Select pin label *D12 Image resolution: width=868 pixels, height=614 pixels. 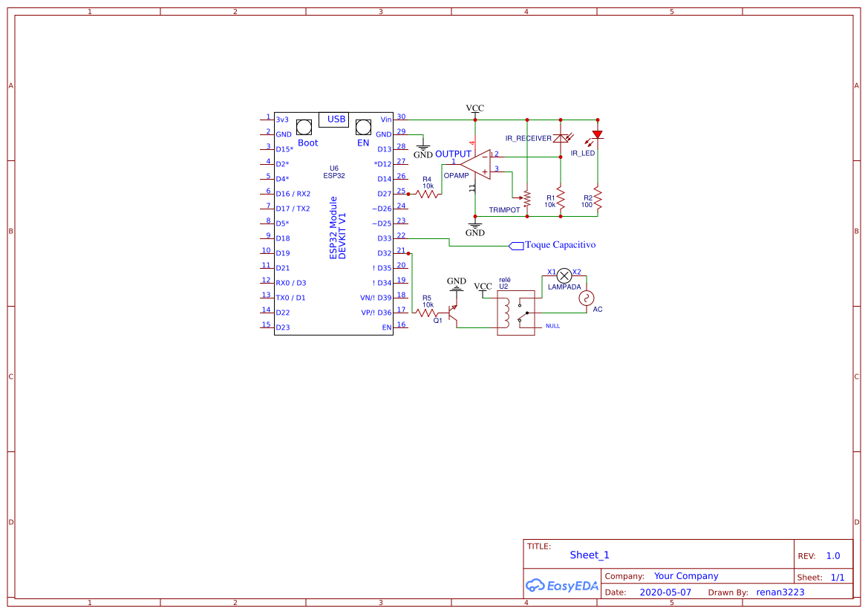coord(382,164)
